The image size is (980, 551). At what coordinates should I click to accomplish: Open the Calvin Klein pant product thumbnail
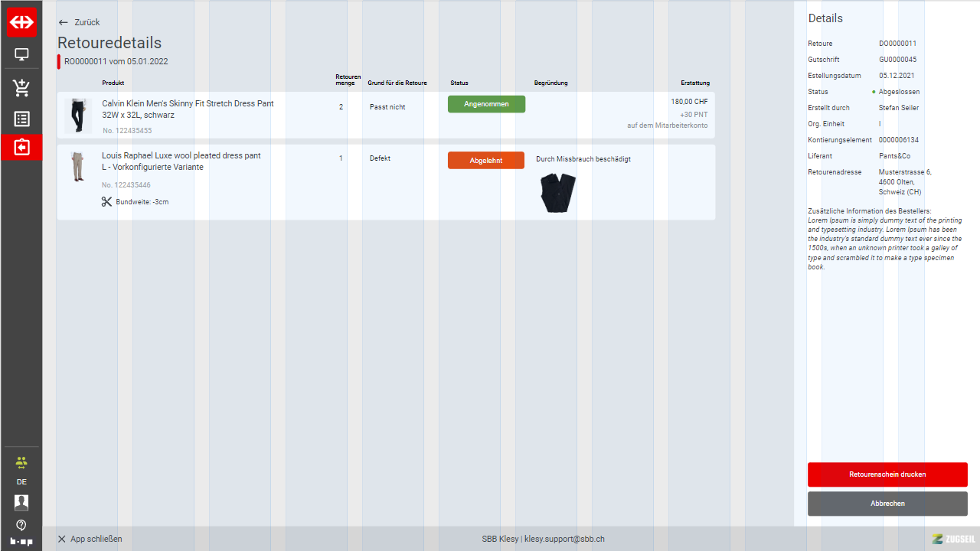click(77, 116)
